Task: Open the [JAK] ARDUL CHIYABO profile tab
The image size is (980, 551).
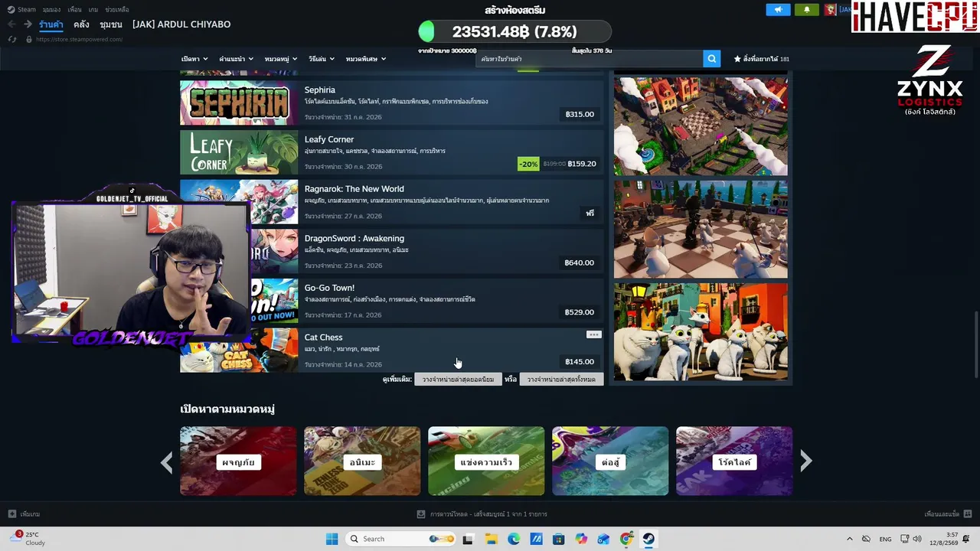Action: tap(181, 24)
